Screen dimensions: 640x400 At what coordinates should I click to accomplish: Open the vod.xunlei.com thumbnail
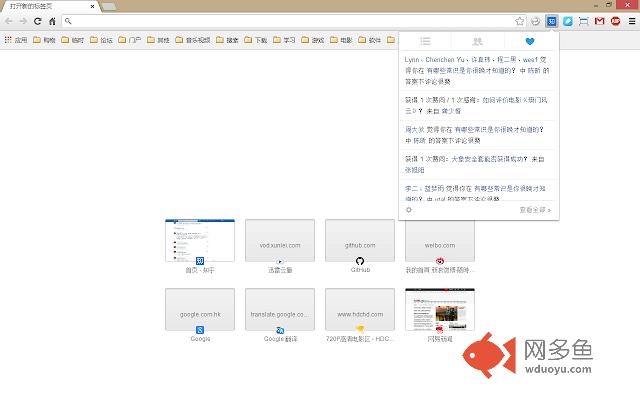[280, 240]
